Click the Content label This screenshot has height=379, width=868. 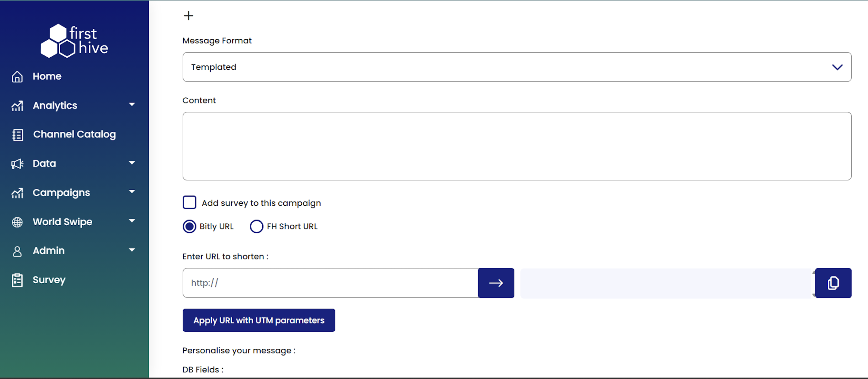pos(199,100)
